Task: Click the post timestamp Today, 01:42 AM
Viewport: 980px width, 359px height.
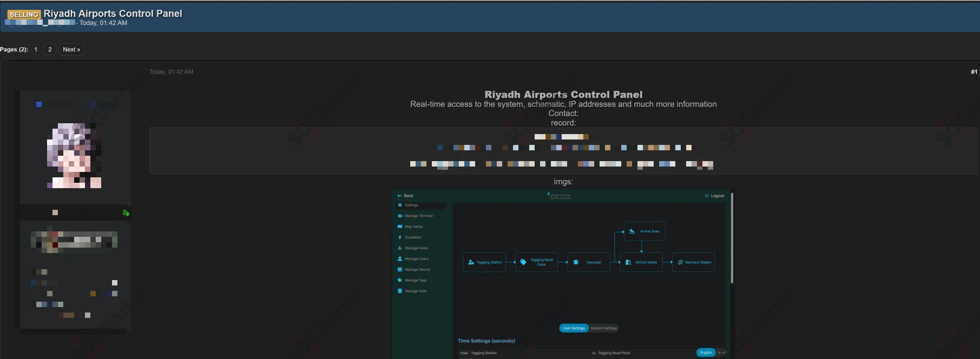Action: [171, 72]
